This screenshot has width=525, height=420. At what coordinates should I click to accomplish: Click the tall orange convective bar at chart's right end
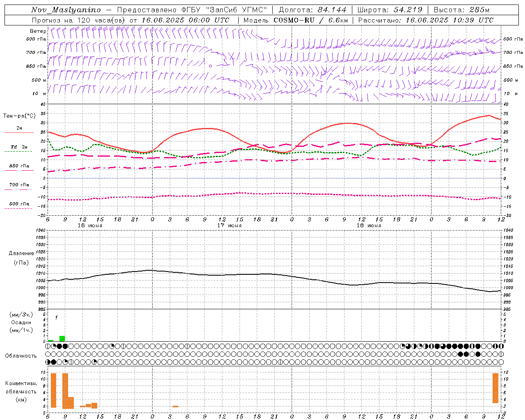point(495,388)
